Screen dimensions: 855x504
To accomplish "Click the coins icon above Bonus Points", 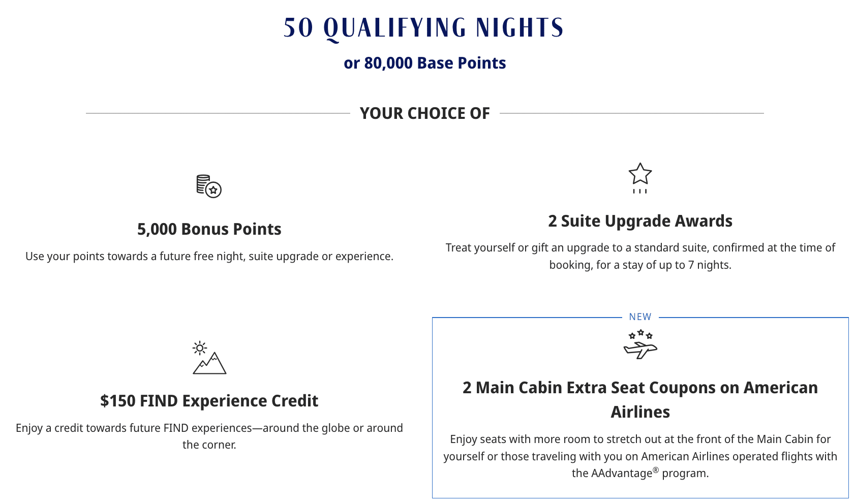I will point(209,186).
